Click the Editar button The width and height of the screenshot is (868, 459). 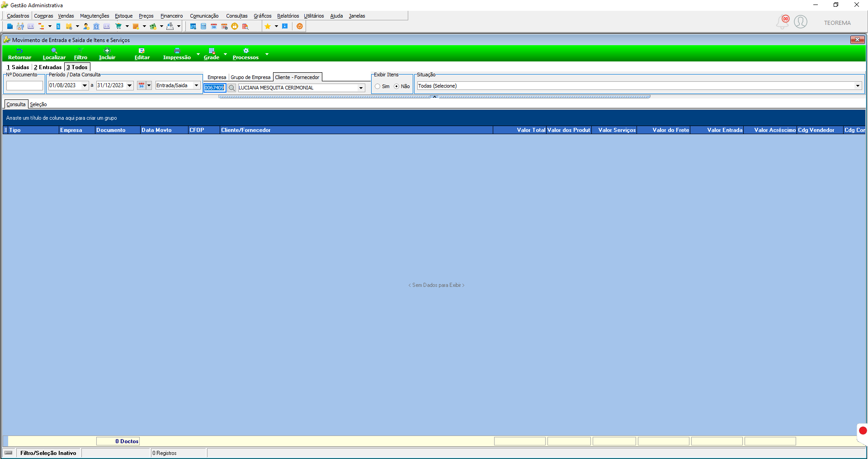tap(142, 54)
